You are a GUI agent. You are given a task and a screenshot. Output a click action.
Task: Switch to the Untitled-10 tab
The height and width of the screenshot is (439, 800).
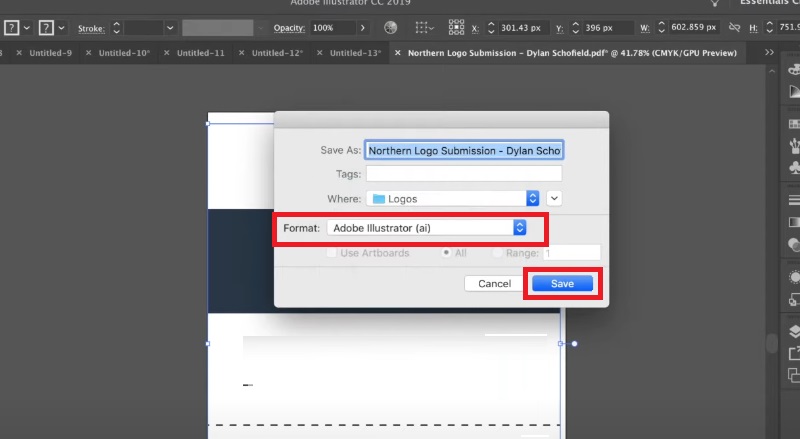(124, 53)
